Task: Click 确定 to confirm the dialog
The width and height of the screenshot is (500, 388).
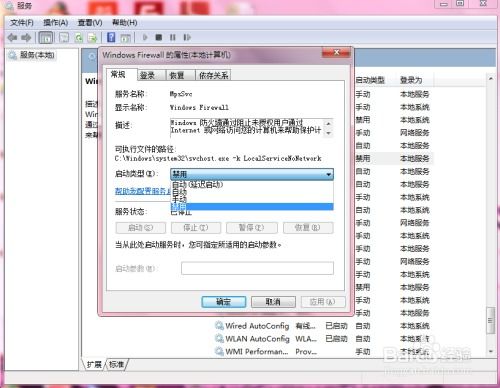Action: click(x=224, y=302)
